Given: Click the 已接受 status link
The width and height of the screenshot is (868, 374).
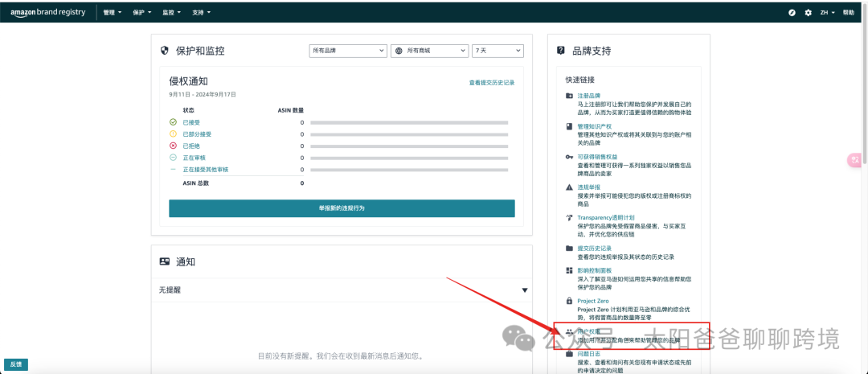Looking at the screenshot, I should (x=191, y=122).
